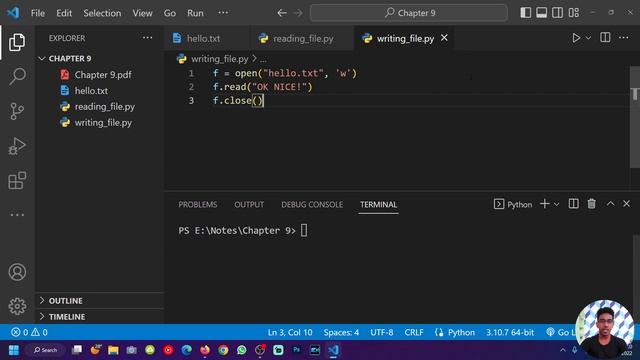Open the View menu

(x=142, y=13)
